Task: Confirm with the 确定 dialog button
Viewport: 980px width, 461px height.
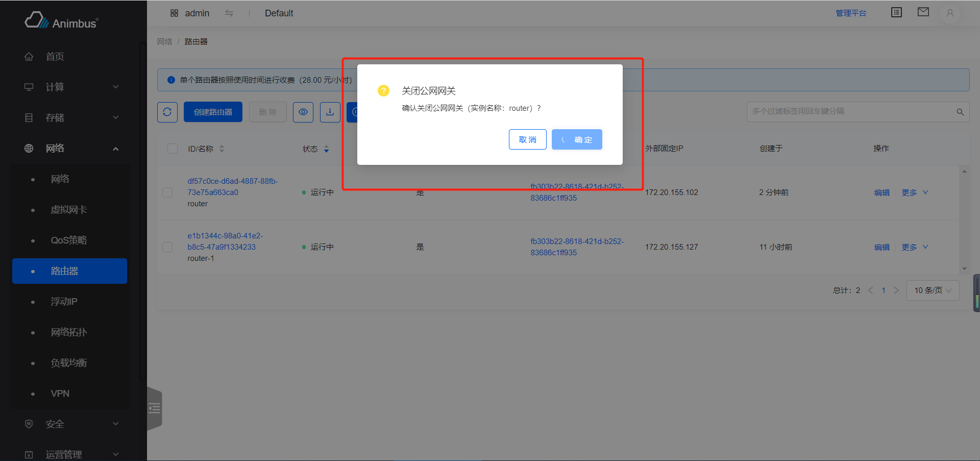Action: [x=577, y=139]
